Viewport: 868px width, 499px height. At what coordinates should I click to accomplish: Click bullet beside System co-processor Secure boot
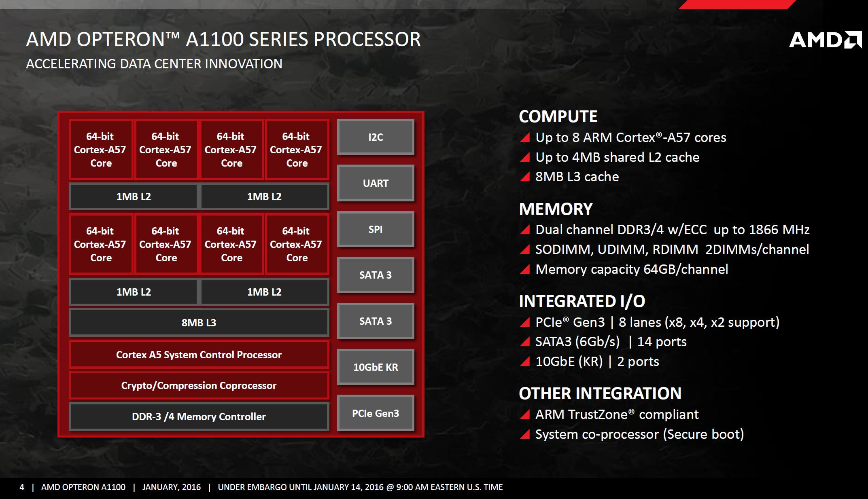[x=525, y=434]
